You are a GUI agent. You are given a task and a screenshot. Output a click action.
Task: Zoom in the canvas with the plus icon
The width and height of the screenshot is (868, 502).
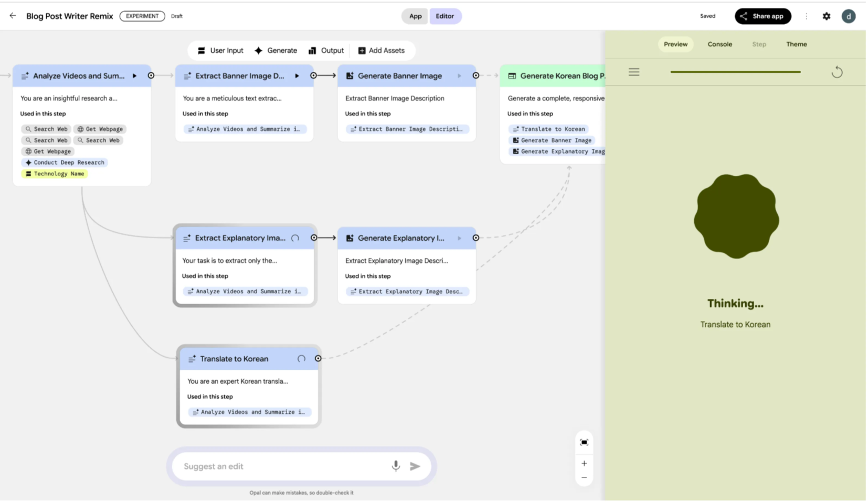(x=584, y=463)
